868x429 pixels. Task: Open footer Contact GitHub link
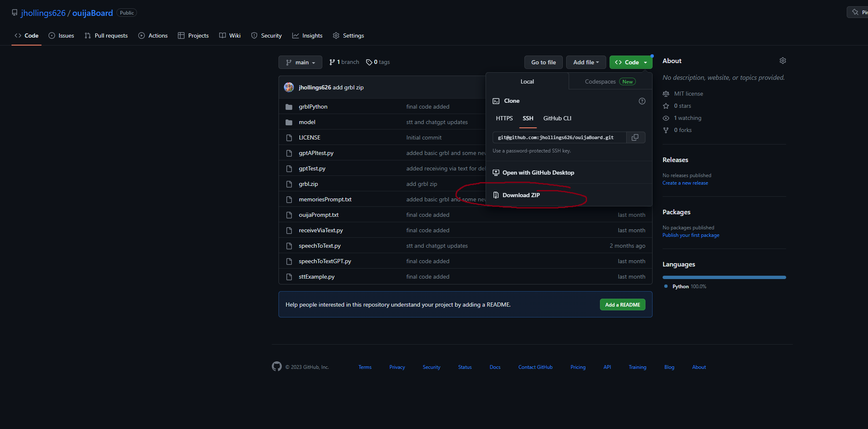click(535, 367)
